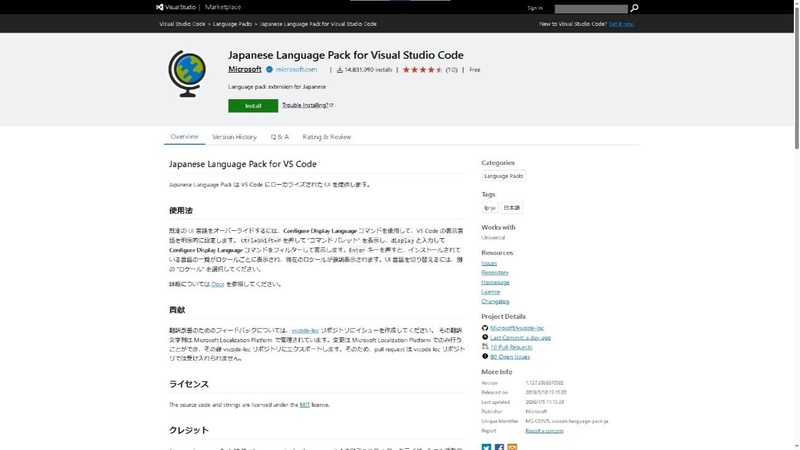Open the Rating & Review tab
Image resolution: width=800 pixels, height=450 pixels.
point(327,137)
